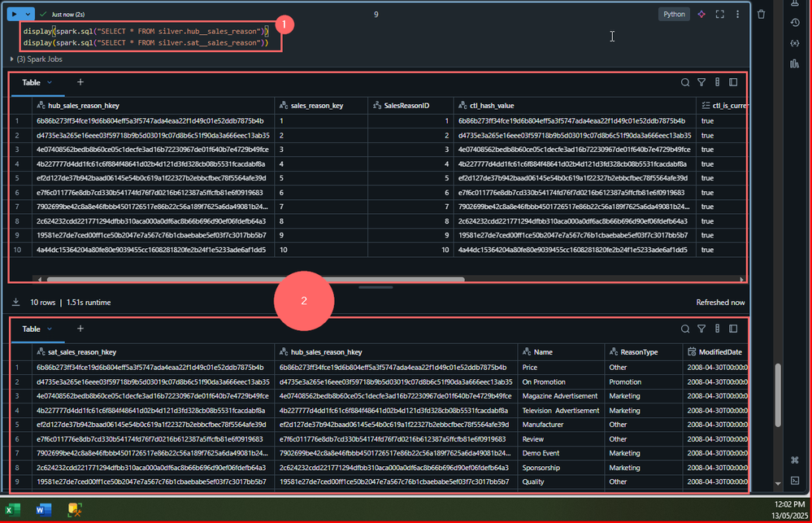This screenshot has height=523, width=812.
Task: Toggle side panel in first result table
Action: coord(733,82)
